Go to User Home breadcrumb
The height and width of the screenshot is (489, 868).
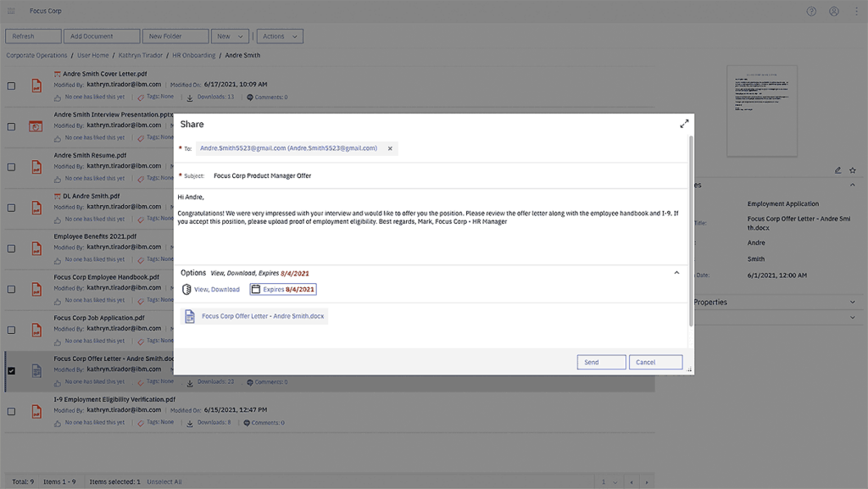pos(93,55)
